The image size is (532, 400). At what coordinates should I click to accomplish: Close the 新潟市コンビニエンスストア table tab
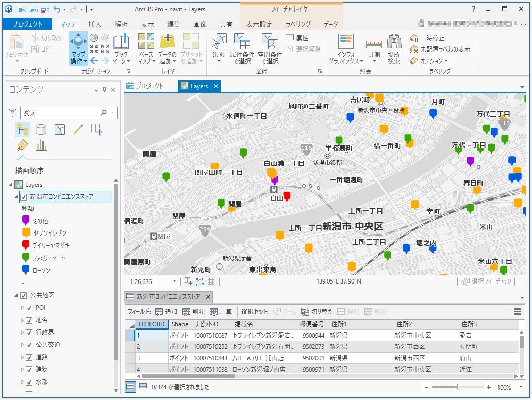tap(208, 297)
